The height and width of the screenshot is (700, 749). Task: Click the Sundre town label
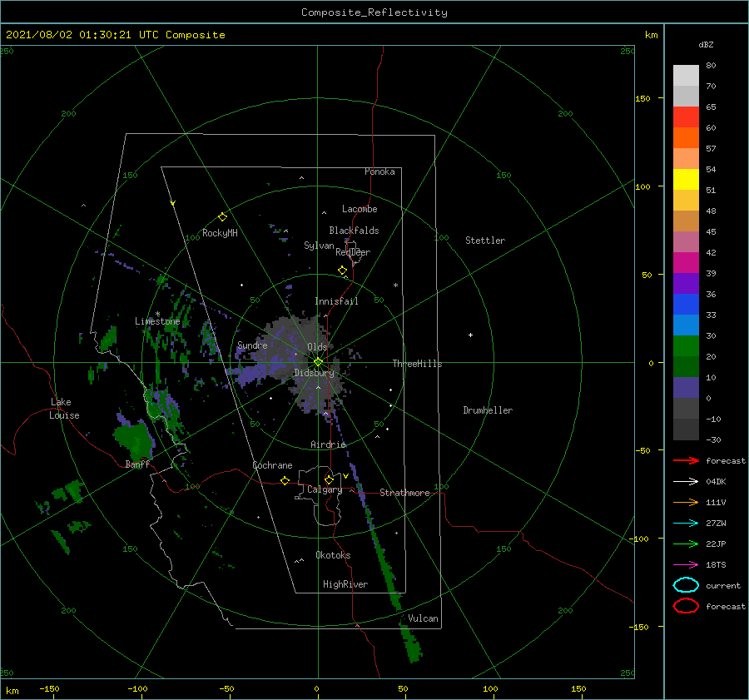point(252,345)
